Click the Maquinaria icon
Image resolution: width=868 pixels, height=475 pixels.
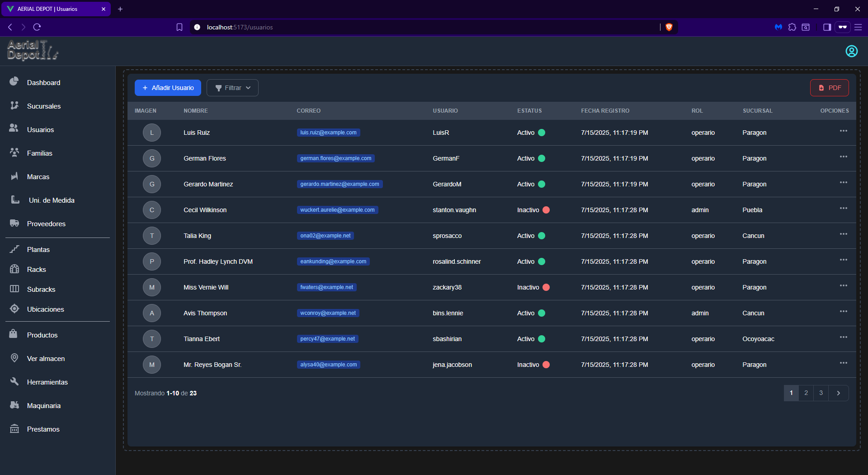tap(14, 405)
